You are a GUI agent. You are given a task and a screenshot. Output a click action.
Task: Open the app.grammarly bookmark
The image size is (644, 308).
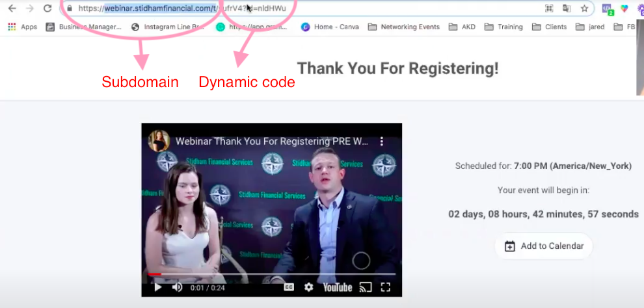[x=251, y=27]
